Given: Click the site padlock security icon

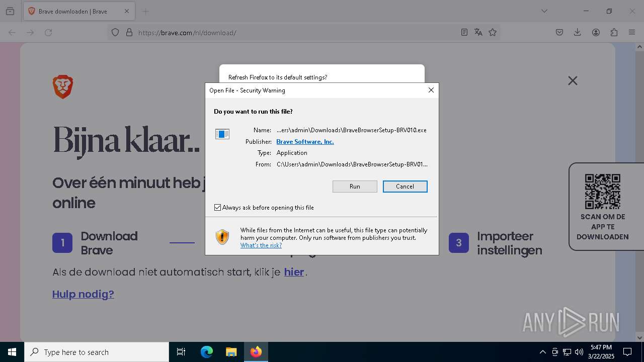Looking at the screenshot, I should click(129, 33).
